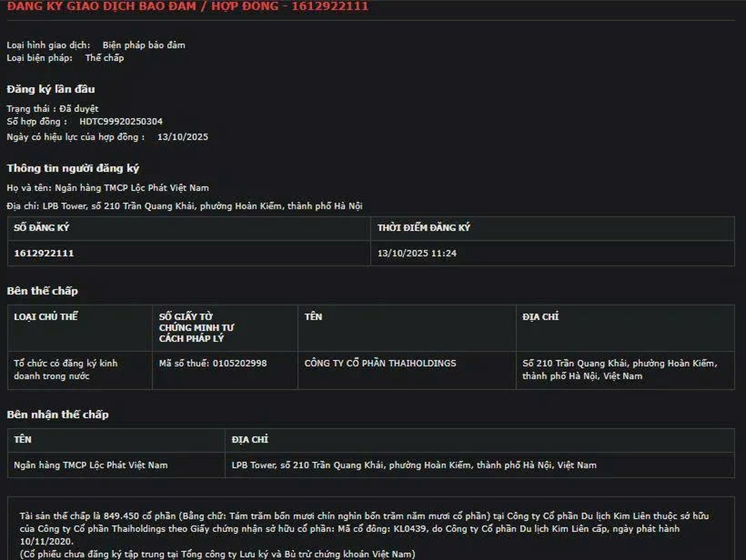The image size is (746, 560).
Task: Click the 'SỐ ĐĂNG KÝ' column header
Action: (x=42, y=228)
